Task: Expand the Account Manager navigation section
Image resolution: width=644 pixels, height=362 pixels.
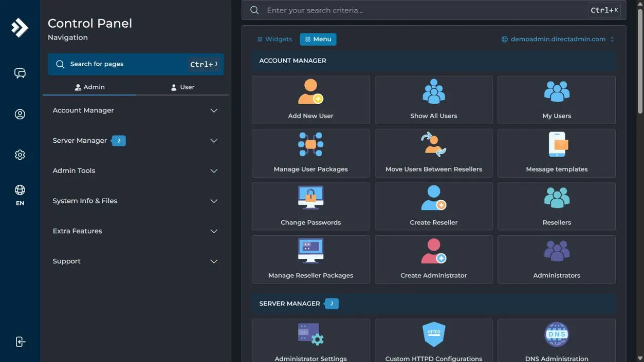Action: pos(136,110)
